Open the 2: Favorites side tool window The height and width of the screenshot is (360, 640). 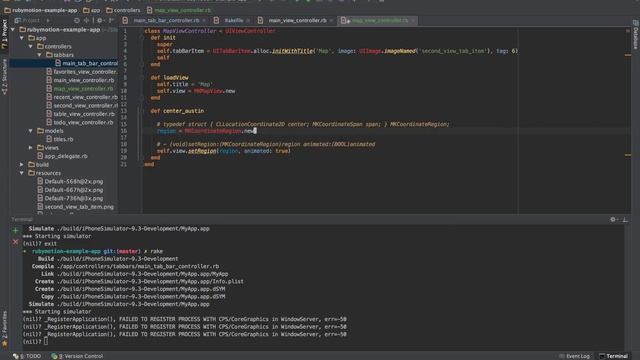[x=4, y=329]
